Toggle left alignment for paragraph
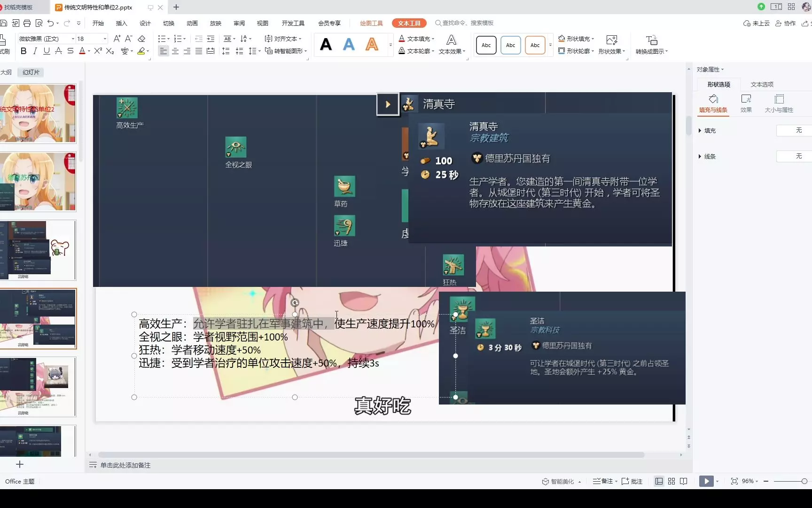This screenshot has width=812, height=508. (164, 51)
